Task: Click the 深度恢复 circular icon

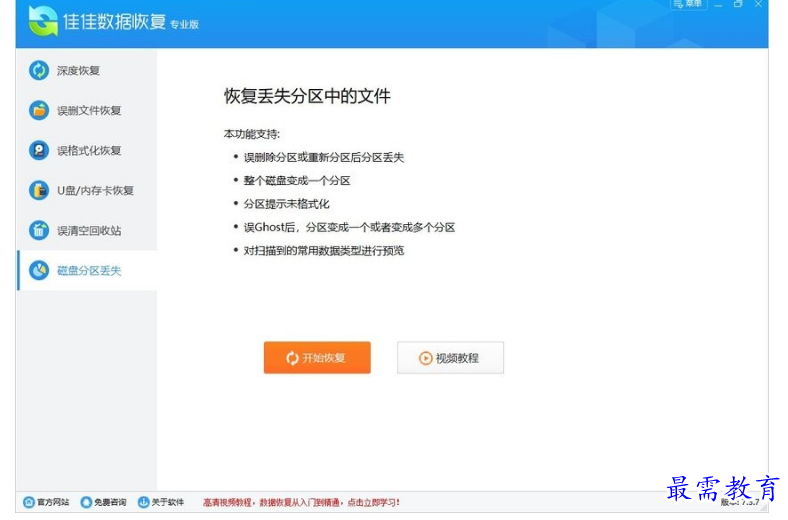Action: click(x=39, y=70)
